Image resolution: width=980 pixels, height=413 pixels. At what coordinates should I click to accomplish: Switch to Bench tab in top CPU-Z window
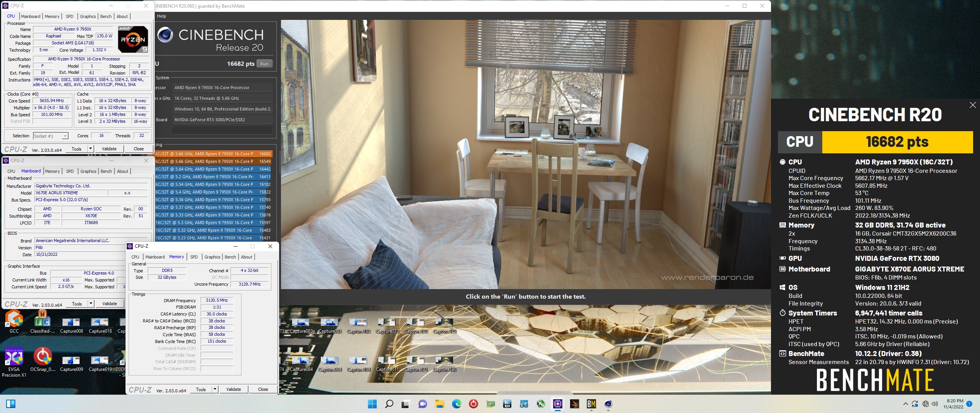point(106,16)
